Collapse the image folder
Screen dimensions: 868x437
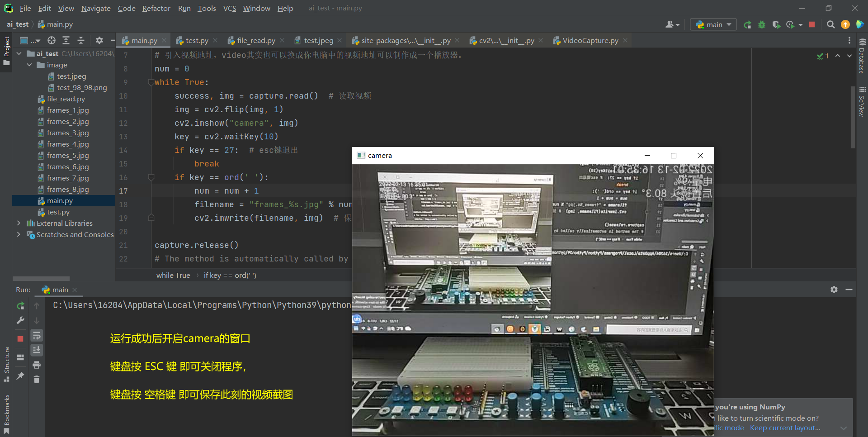(x=29, y=65)
